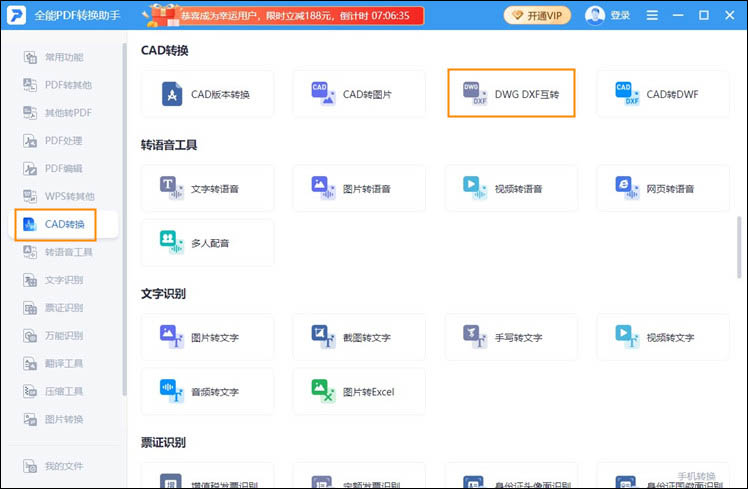Screen dimensions: 748x489
Task: Select 万能识别 sidebar item
Action: (x=63, y=335)
